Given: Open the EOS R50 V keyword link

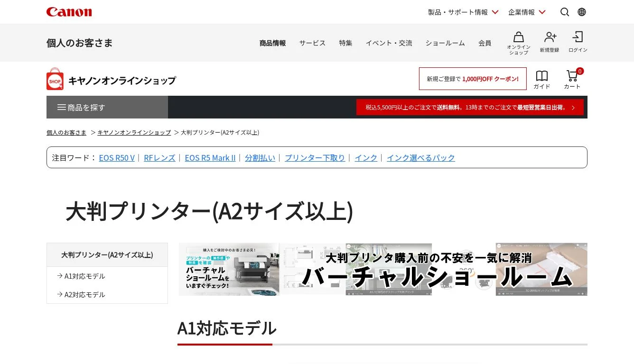Looking at the screenshot, I should 117,158.
